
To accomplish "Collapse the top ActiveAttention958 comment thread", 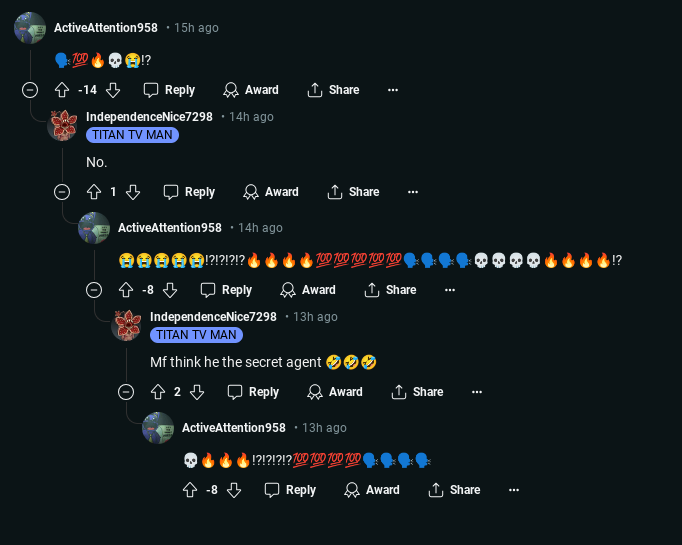I will point(30,90).
